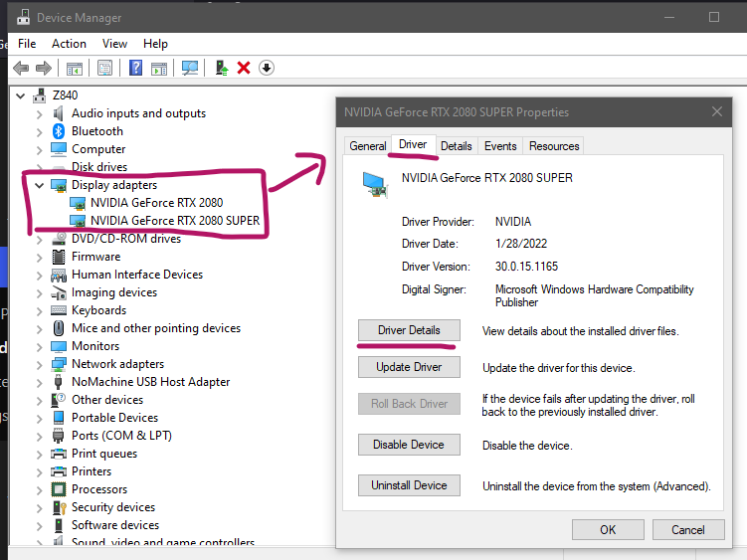Switch to the Details tab
The width and height of the screenshot is (747, 560).
coord(456,146)
